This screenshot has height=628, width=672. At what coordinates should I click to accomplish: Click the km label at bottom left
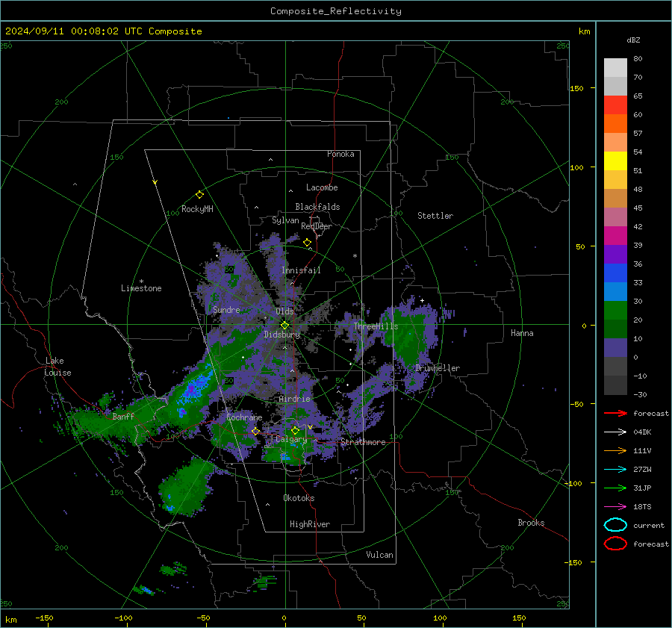coord(10,620)
